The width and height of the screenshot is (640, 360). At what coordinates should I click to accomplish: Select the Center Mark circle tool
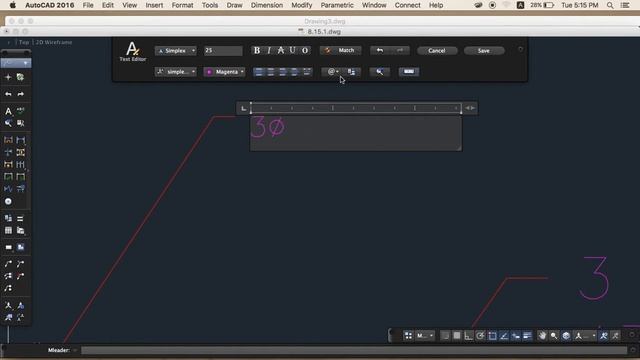(x=8, y=201)
